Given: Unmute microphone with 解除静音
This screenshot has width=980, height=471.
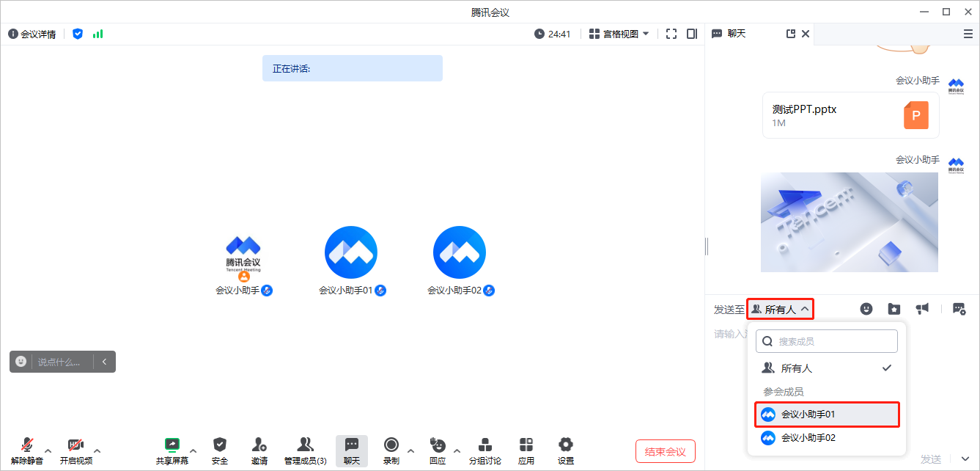Looking at the screenshot, I should [x=27, y=451].
